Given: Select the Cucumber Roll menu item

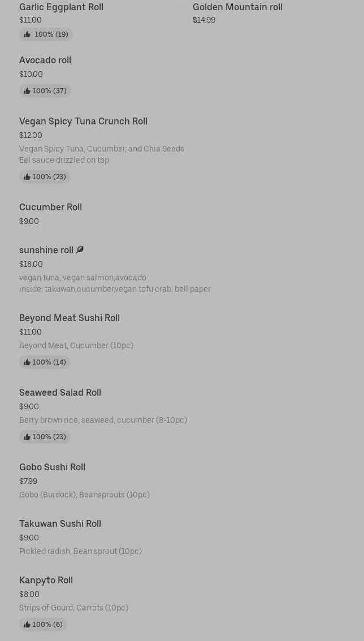Looking at the screenshot, I should [x=50, y=207].
